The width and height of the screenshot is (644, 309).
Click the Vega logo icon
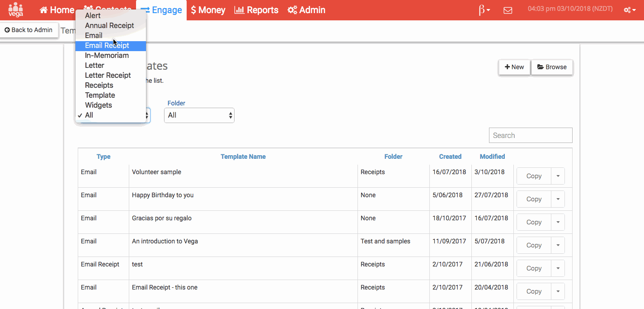click(x=16, y=10)
